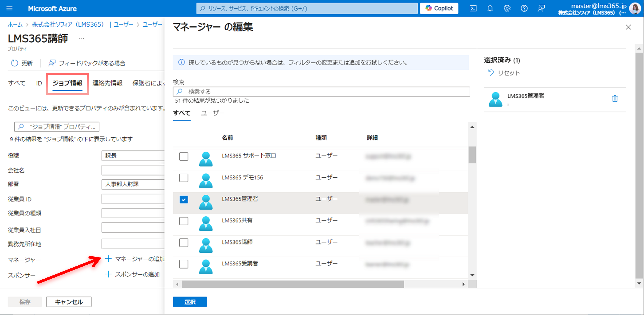Open 株式会社ソフィア (LMS365) | ユーザー breadcrumb
Screen dimensions: 644x315
[x=83, y=24]
